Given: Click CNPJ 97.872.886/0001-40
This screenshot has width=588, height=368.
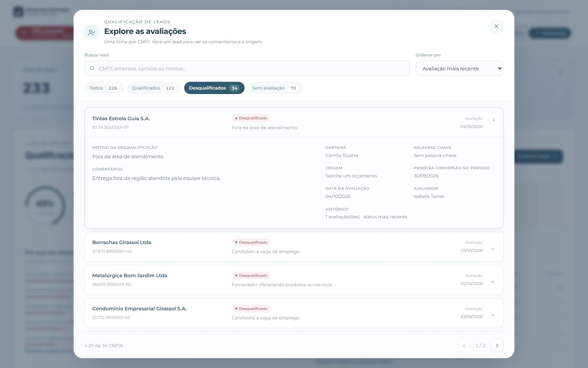Looking at the screenshot, I should [112, 251].
